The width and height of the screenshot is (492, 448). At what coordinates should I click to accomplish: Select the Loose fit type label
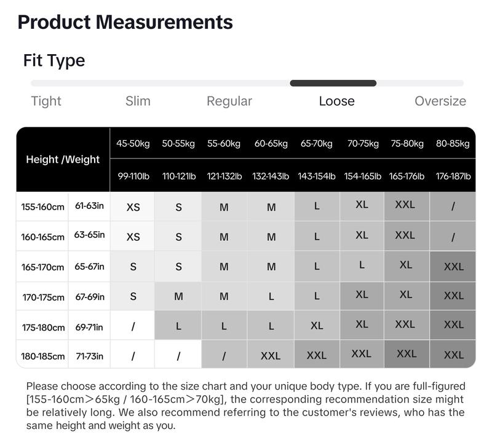336,101
